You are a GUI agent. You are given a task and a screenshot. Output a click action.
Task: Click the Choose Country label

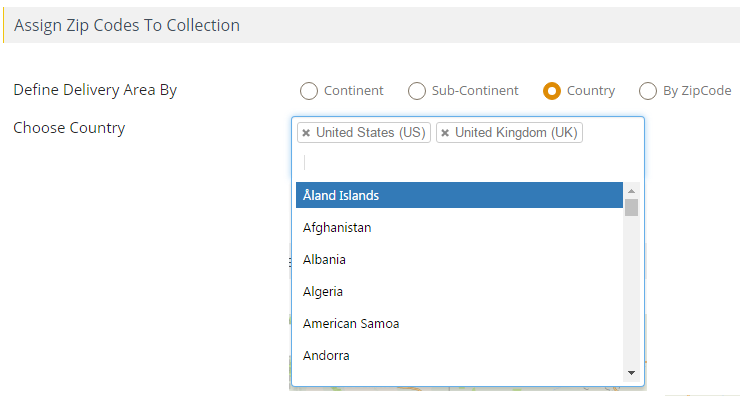pyautogui.click(x=69, y=128)
